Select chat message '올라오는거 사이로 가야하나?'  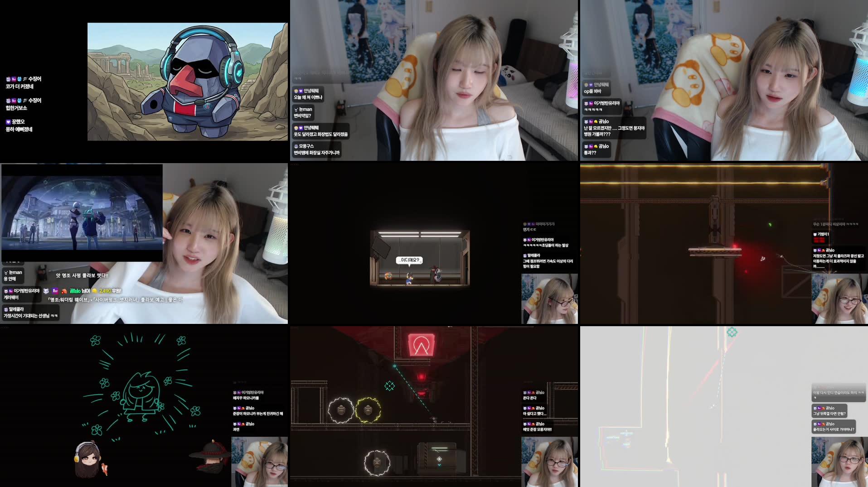[834, 429]
